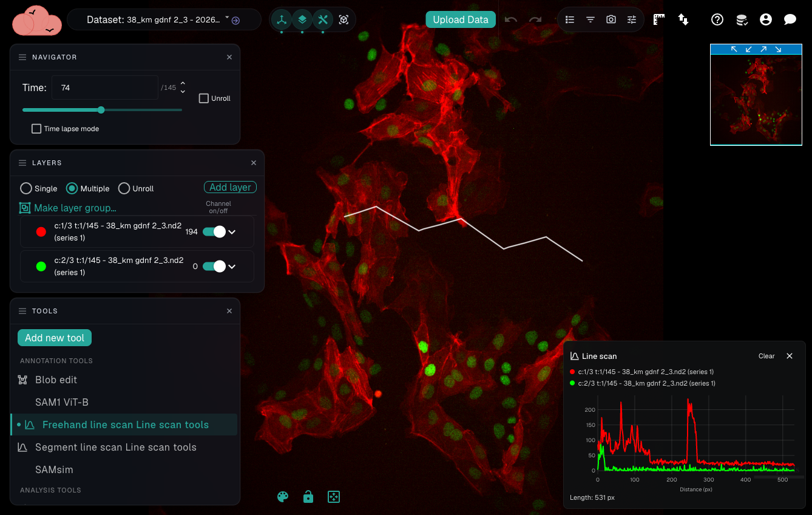This screenshot has width=812, height=515.
Task: Click the color palette icon below image
Action: point(283,497)
